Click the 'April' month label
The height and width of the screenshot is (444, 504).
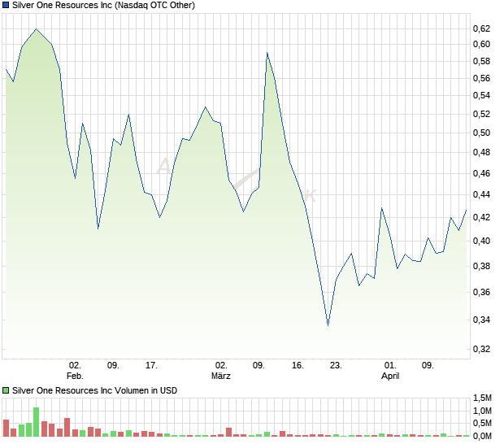point(390,376)
